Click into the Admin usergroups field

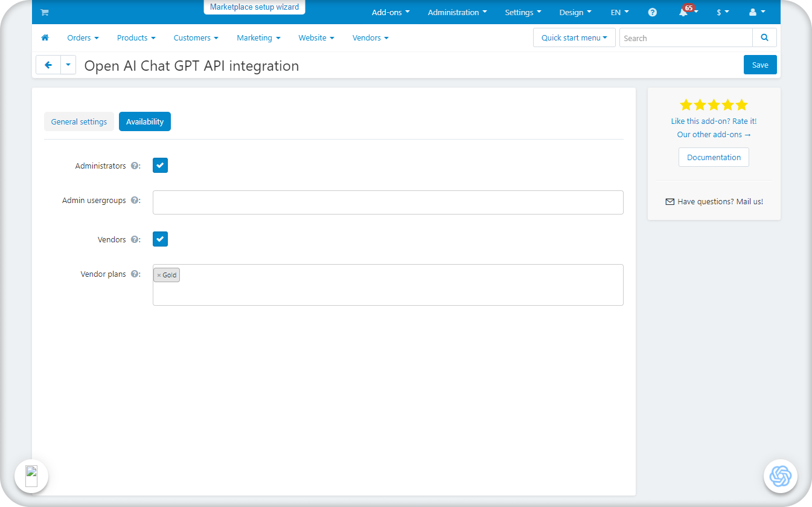click(388, 202)
